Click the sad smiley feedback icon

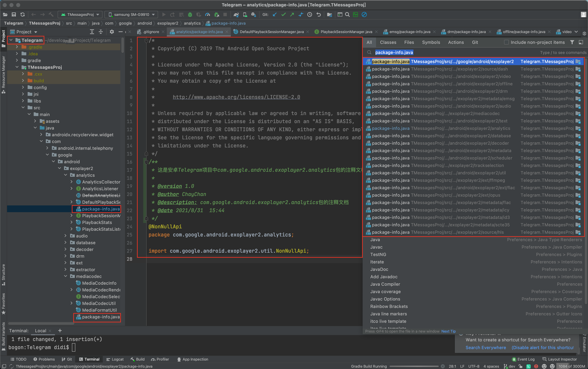point(552,366)
